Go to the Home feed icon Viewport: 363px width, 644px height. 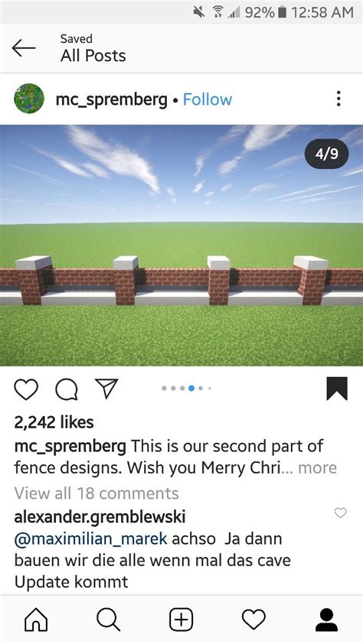(x=36, y=620)
